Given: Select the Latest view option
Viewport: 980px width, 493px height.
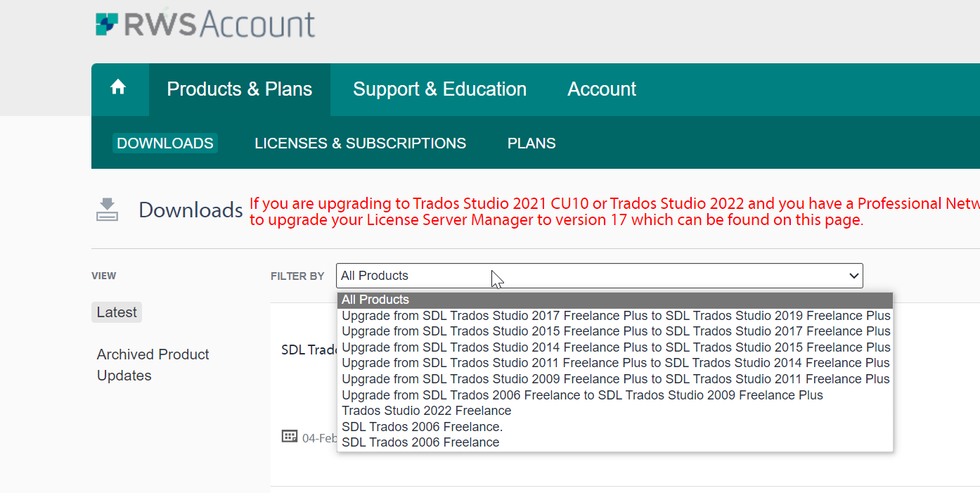Looking at the screenshot, I should (116, 312).
